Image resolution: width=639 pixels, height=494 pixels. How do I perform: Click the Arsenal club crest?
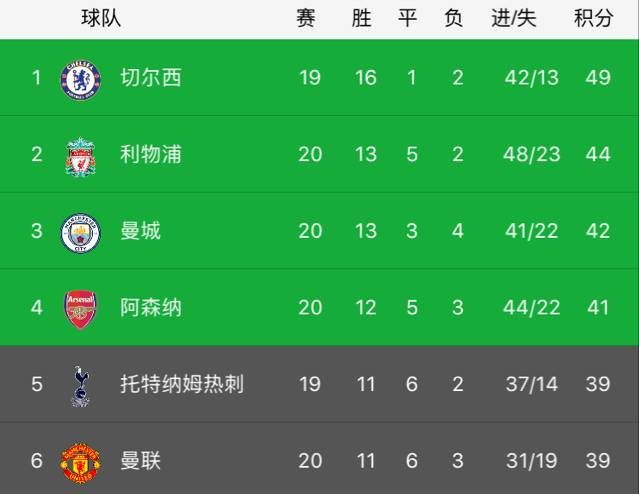coord(81,309)
